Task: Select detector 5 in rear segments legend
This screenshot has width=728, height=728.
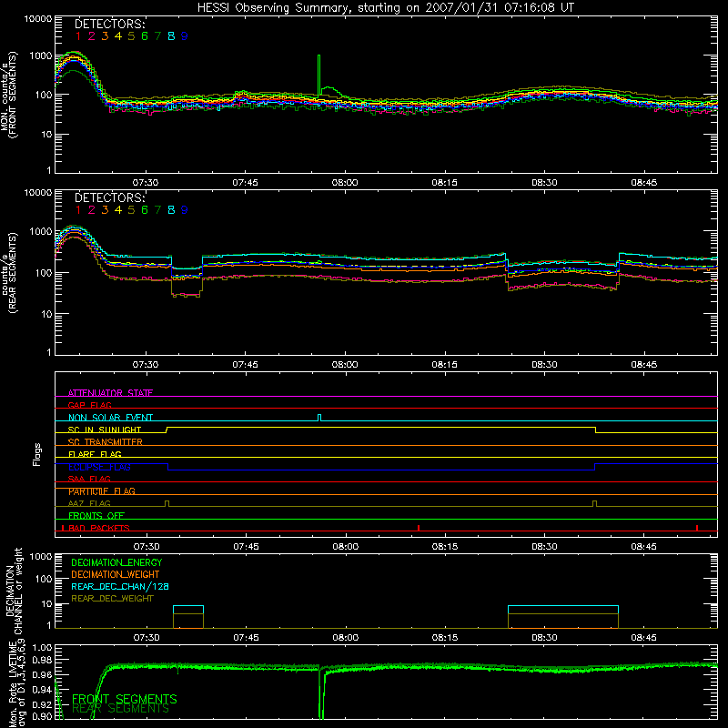Action: (131, 210)
